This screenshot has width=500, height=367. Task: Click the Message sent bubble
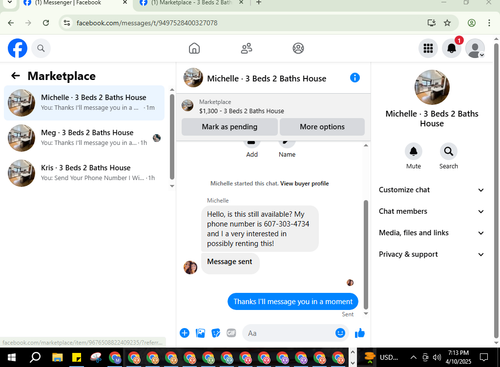230,262
